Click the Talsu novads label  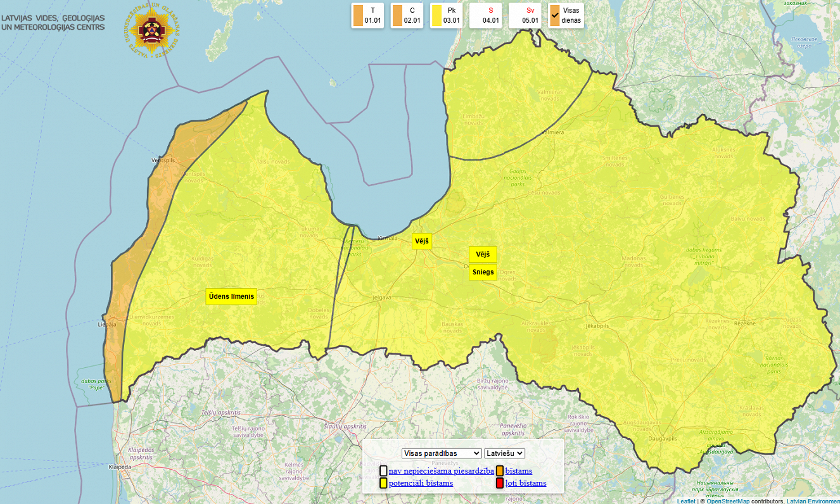[273, 161]
